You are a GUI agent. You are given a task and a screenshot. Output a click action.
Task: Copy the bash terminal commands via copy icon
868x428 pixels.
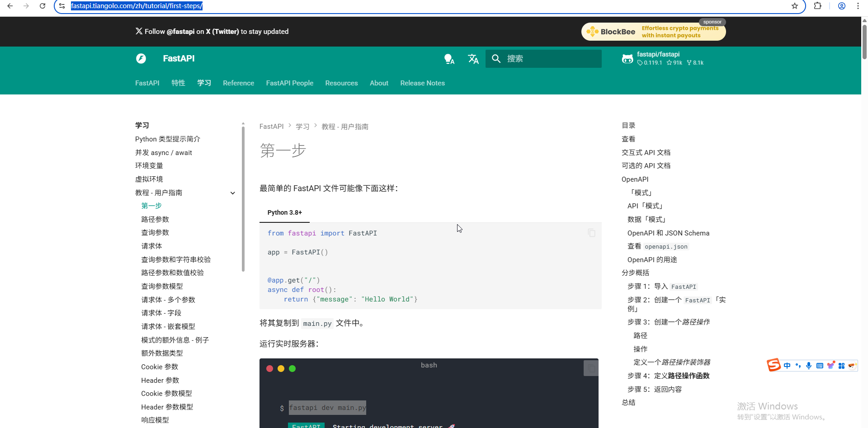coord(590,367)
